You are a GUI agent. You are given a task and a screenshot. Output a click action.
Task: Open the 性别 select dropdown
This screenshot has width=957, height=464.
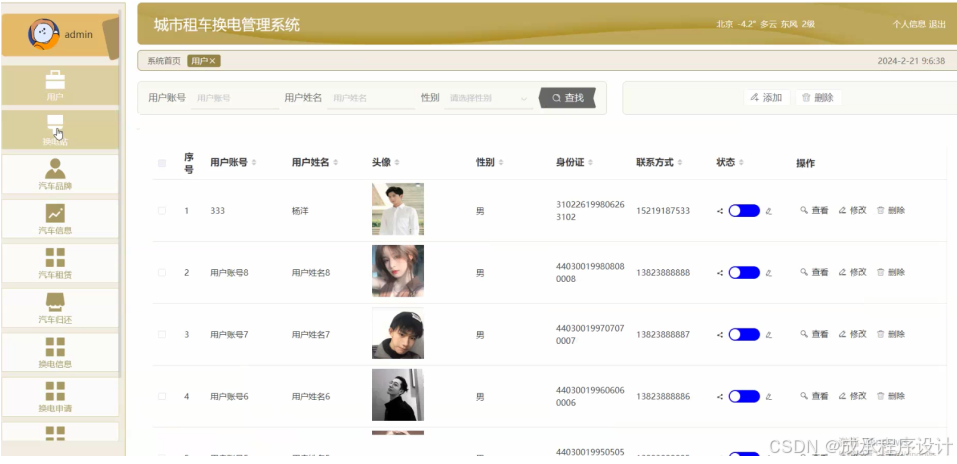(x=488, y=98)
